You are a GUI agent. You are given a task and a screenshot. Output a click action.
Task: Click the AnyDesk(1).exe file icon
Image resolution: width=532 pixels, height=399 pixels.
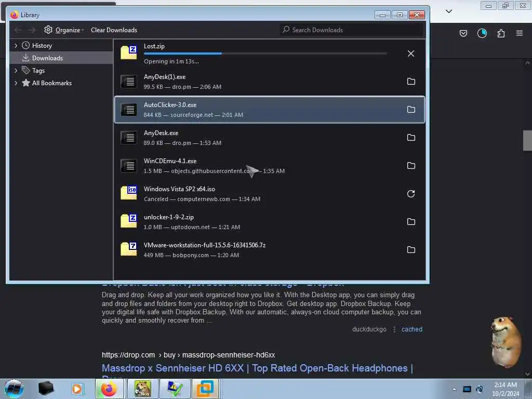pyautogui.click(x=129, y=82)
